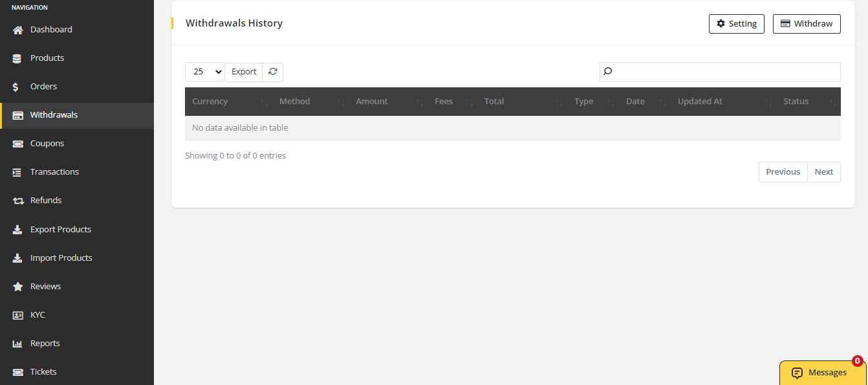The image size is (868, 385).
Task: Click the 'No data available in table' row
Action: click(513, 128)
